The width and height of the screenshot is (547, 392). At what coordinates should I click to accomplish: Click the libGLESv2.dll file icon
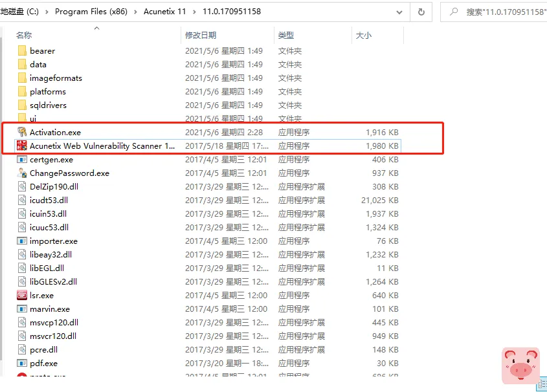(22, 281)
